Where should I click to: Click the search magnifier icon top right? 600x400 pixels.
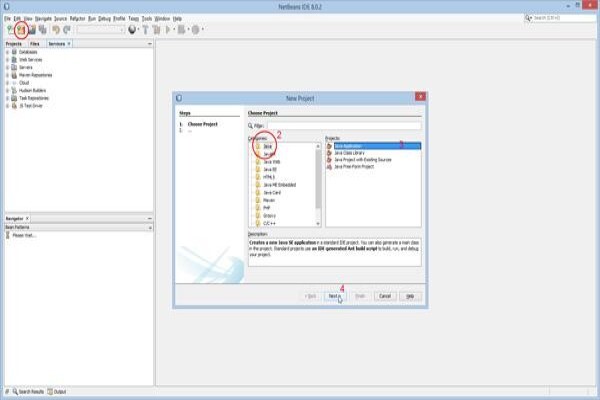(528, 18)
